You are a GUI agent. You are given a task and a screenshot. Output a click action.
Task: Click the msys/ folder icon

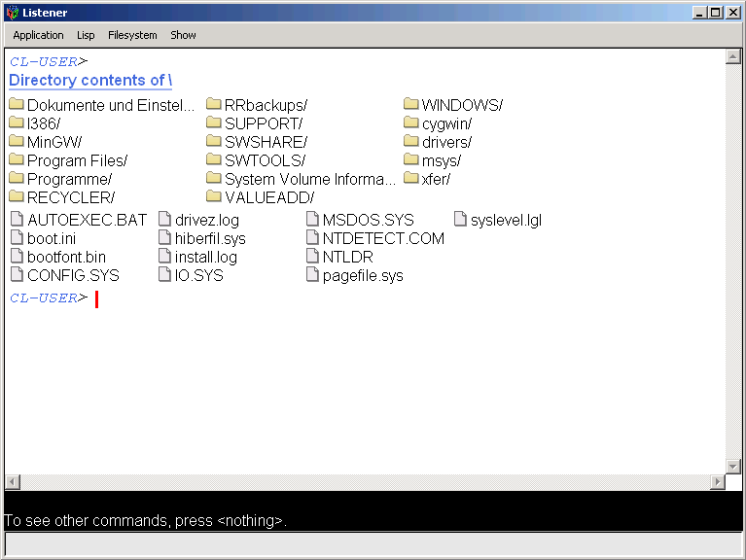tap(411, 159)
